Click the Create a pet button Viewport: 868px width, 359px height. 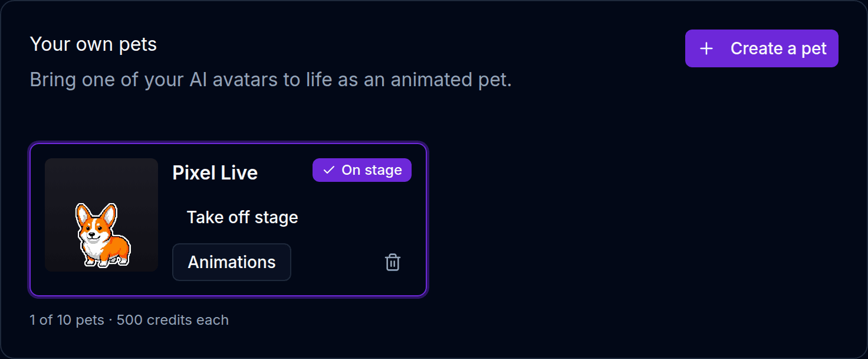point(761,48)
